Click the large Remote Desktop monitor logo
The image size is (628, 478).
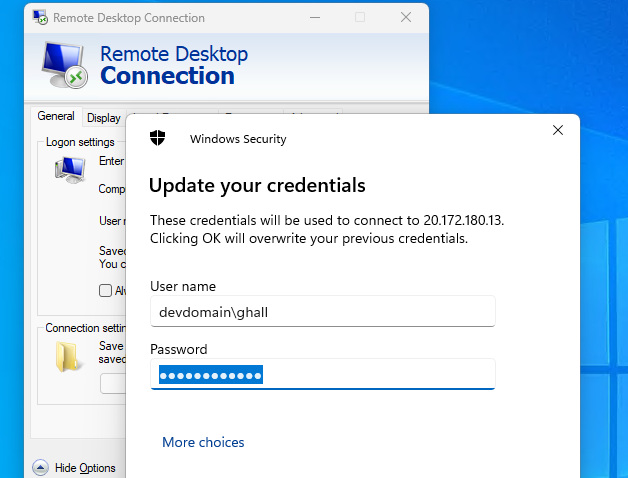[64, 65]
